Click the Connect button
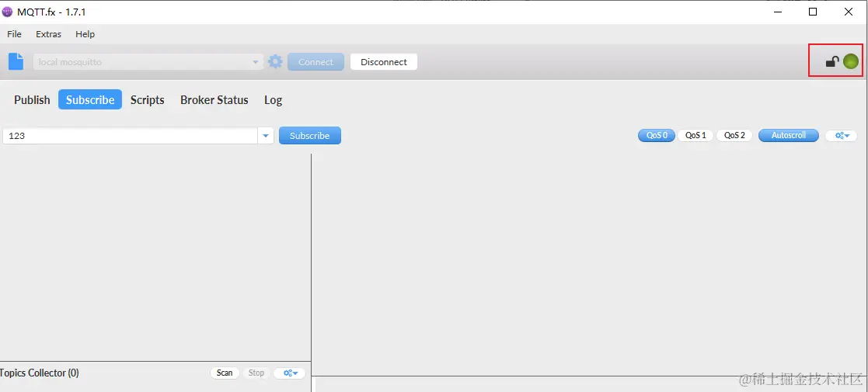 click(x=316, y=62)
